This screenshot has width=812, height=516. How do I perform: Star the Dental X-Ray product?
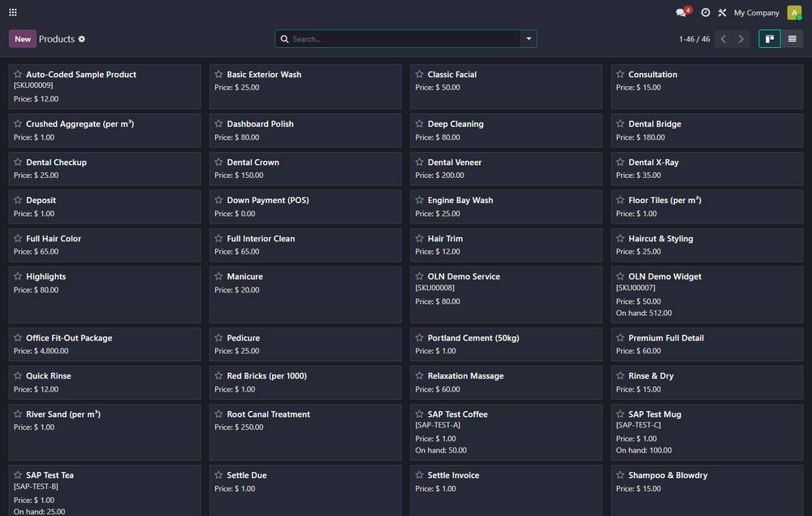[620, 162]
